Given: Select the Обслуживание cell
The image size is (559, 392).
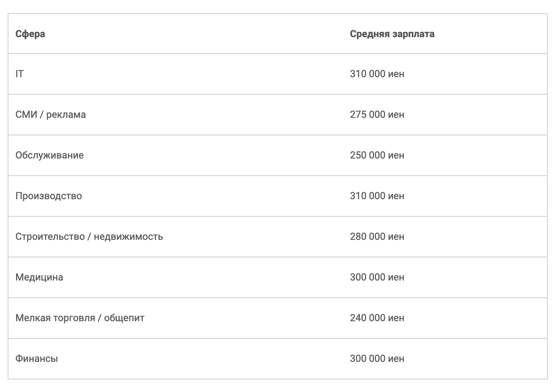Looking at the screenshot, I should point(49,155).
